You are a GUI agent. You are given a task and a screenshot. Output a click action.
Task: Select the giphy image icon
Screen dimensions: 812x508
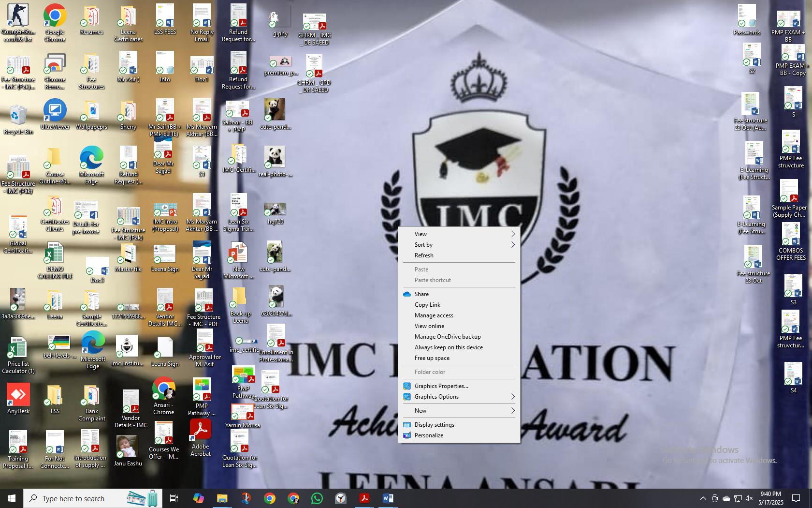click(280, 22)
